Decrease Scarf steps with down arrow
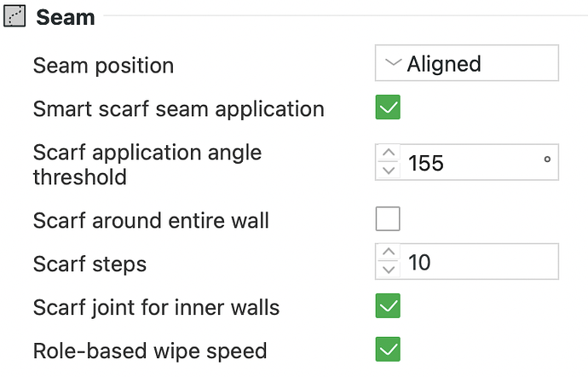Viewport: 588px width, 377px height. point(389,270)
